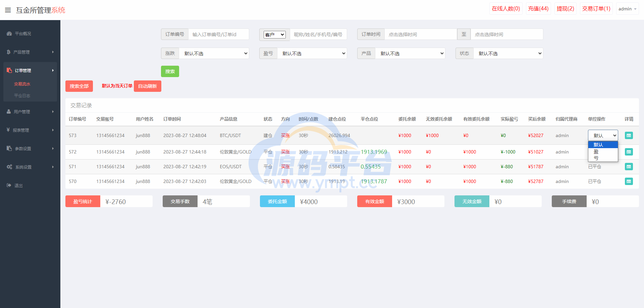This screenshot has height=308, width=644.
Task: Select 盈 option in the open dropdown list
Action: (x=596, y=152)
